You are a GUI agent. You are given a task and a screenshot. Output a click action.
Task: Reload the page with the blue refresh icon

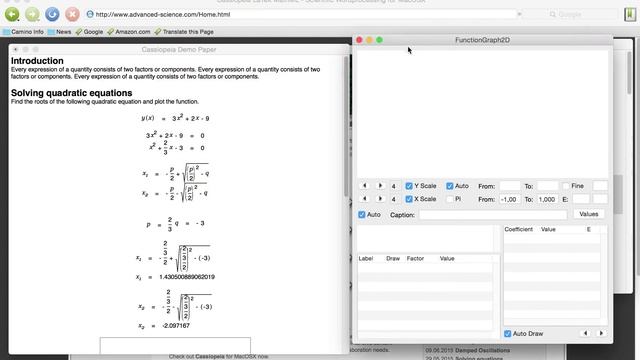[52, 14]
